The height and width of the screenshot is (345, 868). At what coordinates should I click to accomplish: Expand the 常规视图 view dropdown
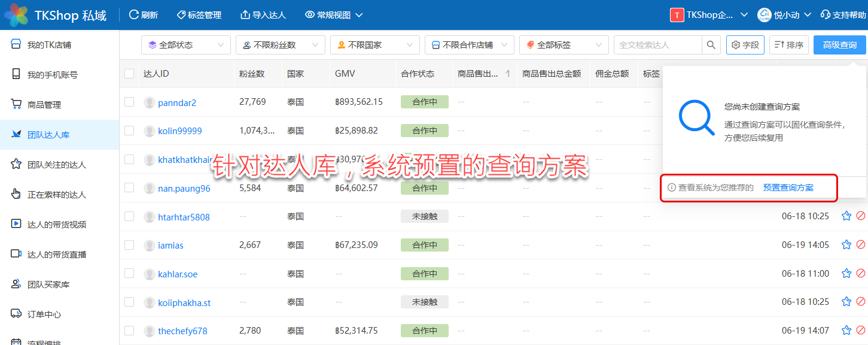[x=334, y=15]
